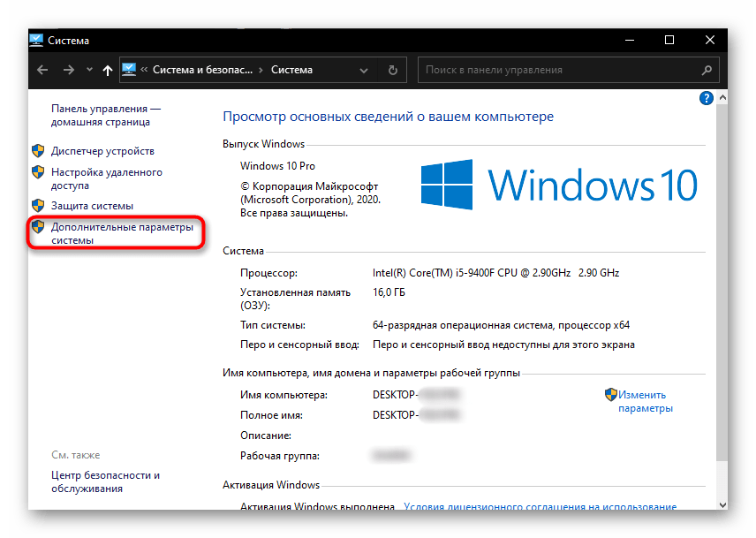Go forward with the right arrow button
This screenshot has height=538, width=756.
click(69, 70)
